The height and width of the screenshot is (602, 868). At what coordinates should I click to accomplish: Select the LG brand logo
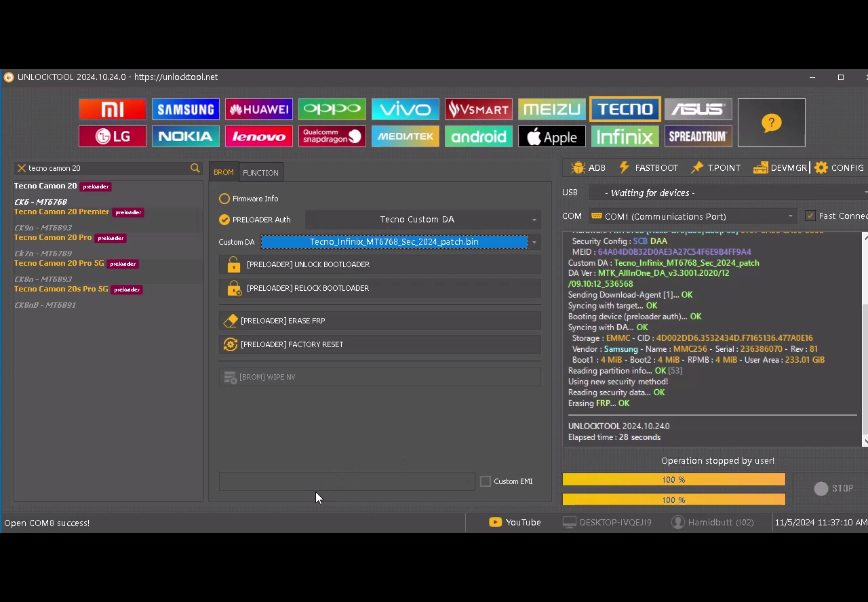coord(112,136)
